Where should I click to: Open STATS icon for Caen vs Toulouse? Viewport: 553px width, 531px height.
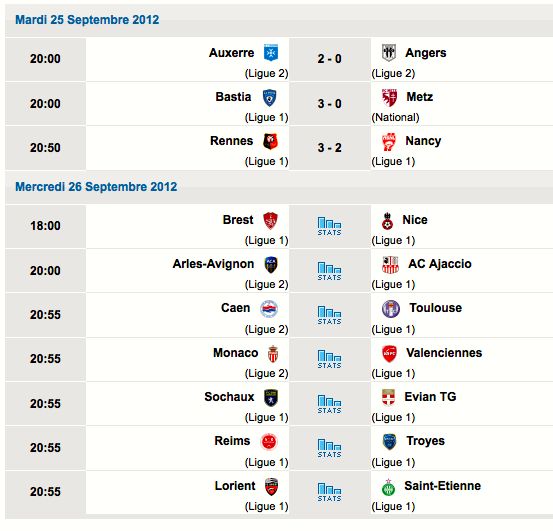(x=329, y=315)
